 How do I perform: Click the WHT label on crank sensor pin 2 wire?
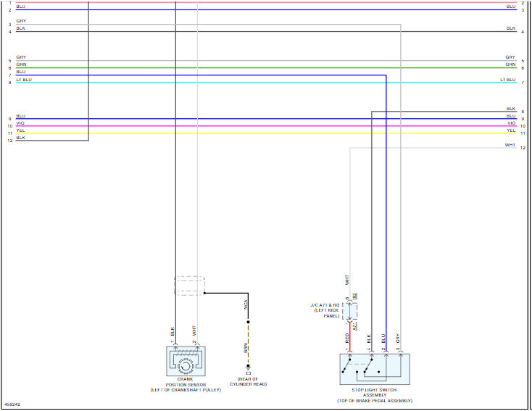(194, 331)
